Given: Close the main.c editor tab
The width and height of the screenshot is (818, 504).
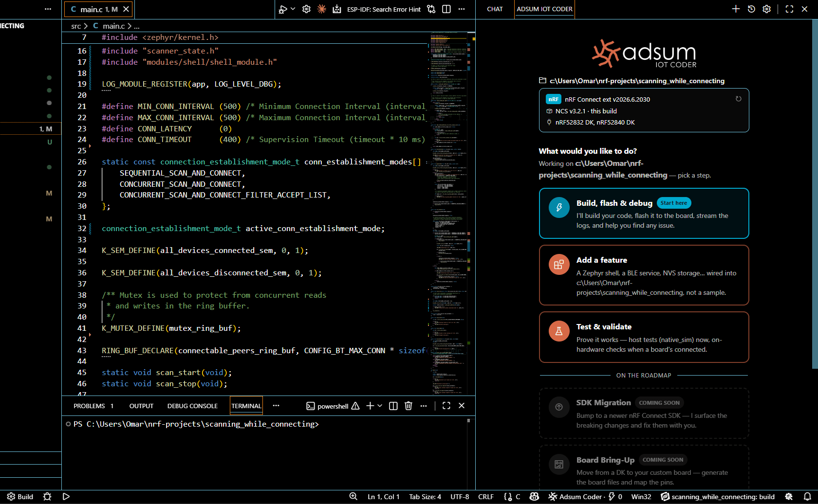Looking at the screenshot, I should (x=126, y=9).
